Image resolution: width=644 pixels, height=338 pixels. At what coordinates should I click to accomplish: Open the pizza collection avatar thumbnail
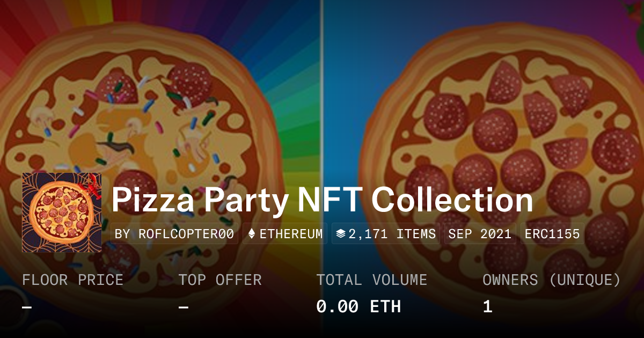click(x=62, y=212)
